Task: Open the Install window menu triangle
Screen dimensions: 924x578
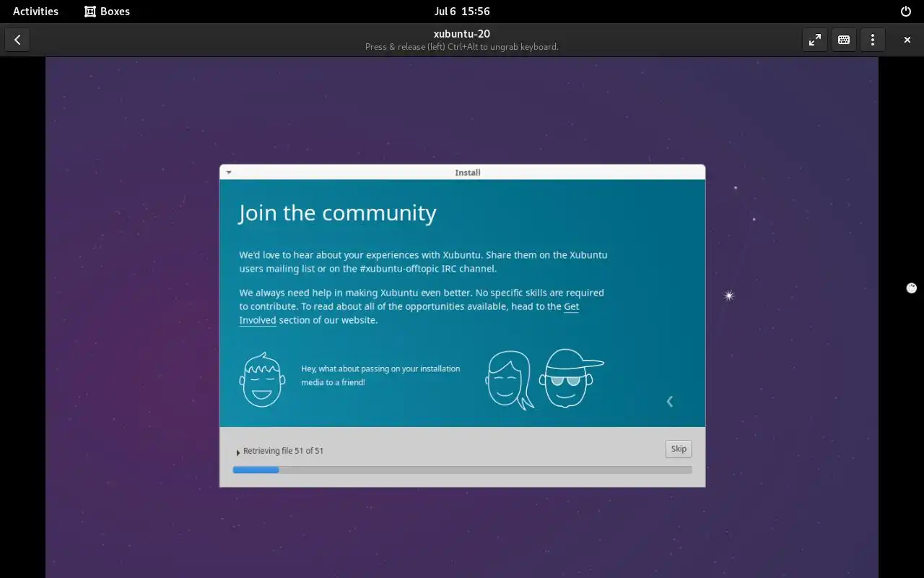Action: (x=229, y=173)
